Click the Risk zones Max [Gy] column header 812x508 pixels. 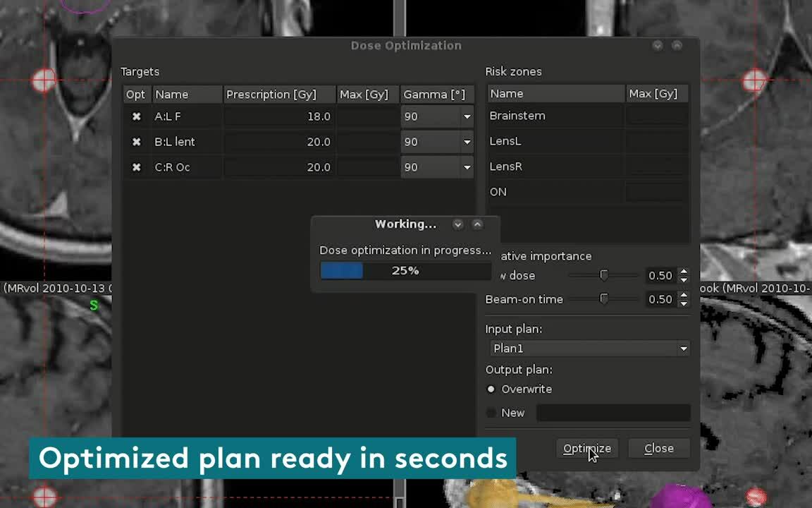pyautogui.click(x=657, y=93)
